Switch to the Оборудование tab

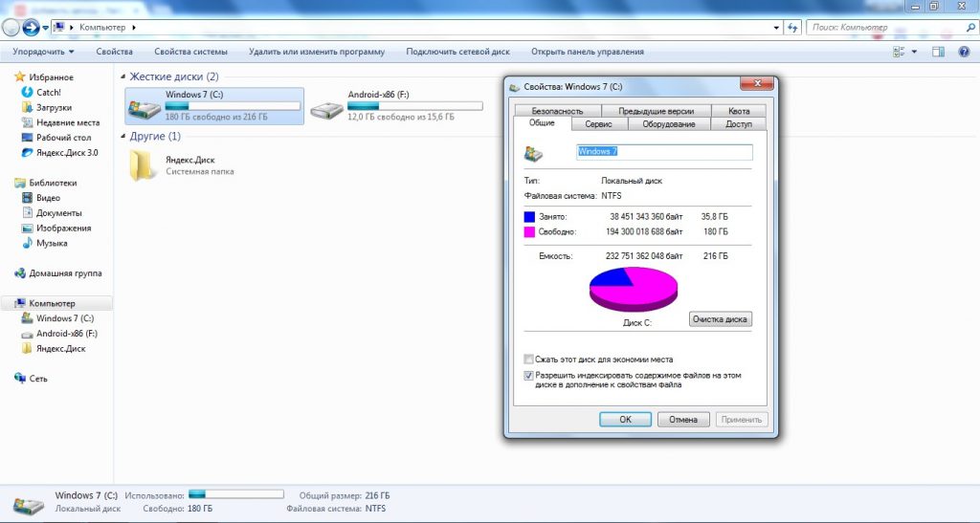669,124
